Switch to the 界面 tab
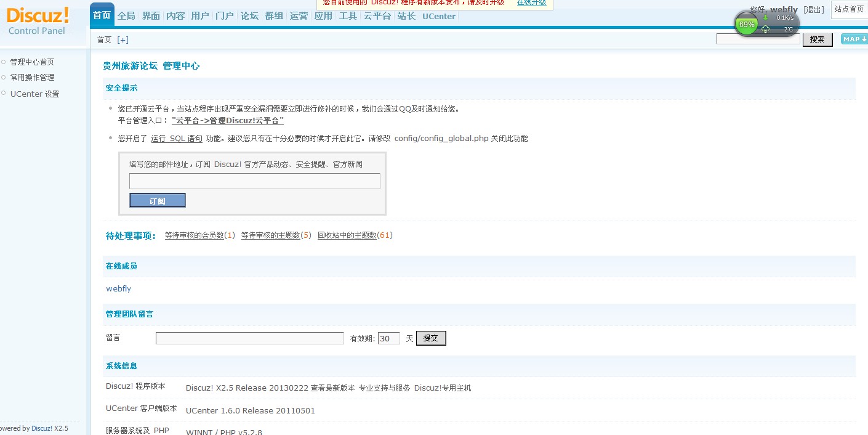The image size is (868, 435). pos(151,16)
